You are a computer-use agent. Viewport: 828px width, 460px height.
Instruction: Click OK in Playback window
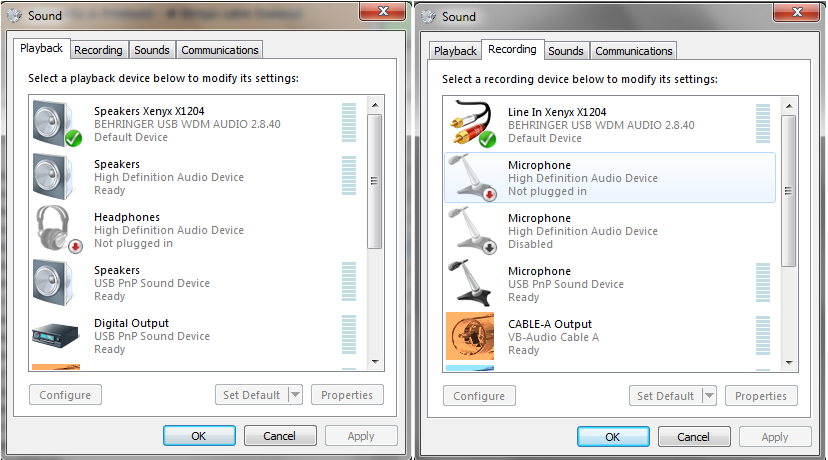(199, 436)
